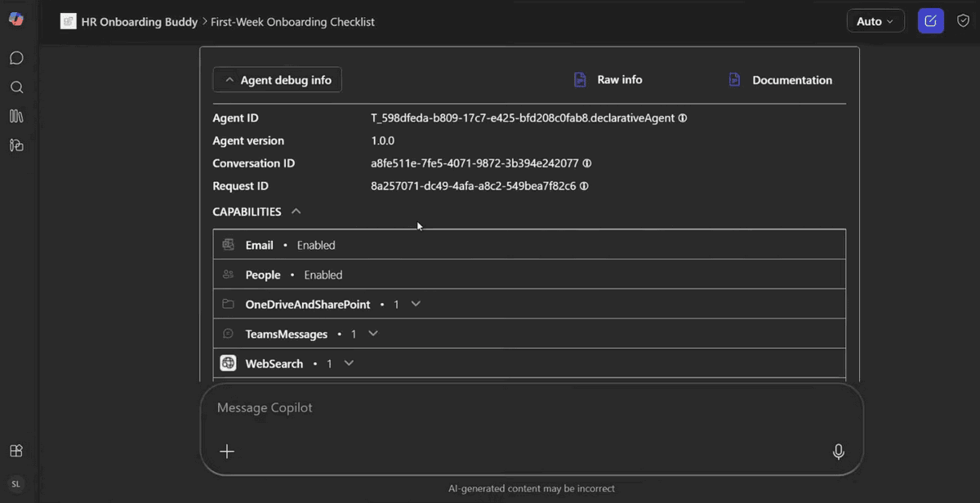980x503 pixels.
Task: Click the WebSearch globe icon
Action: coord(229,363)
